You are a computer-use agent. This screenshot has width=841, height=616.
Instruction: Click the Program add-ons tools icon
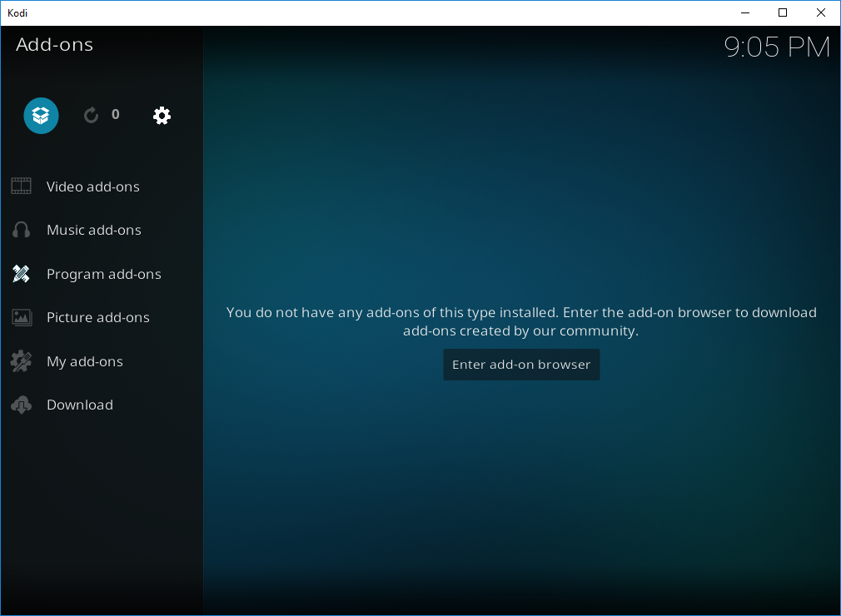[22, 273]
